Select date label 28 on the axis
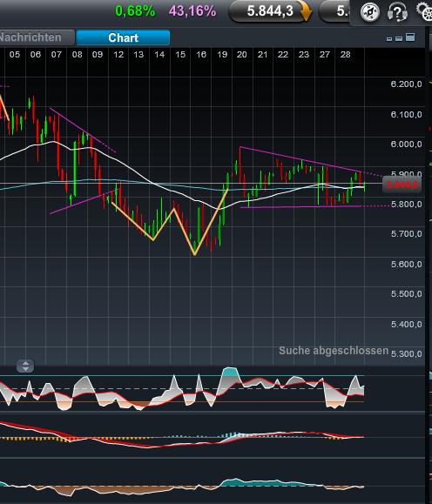 click(346, 54)
